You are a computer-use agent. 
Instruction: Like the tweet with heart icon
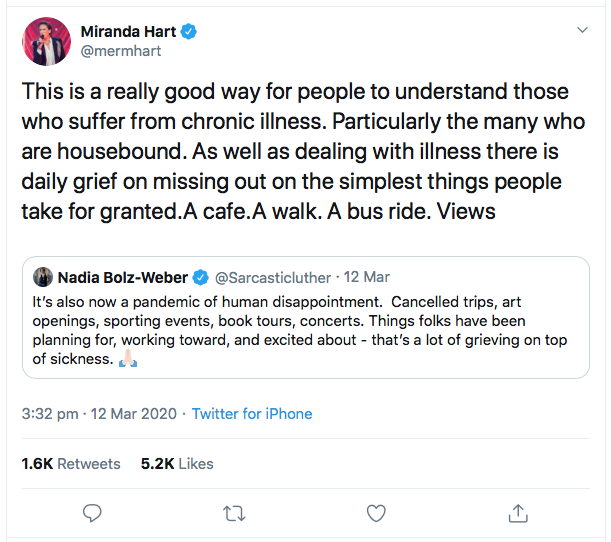376,513
